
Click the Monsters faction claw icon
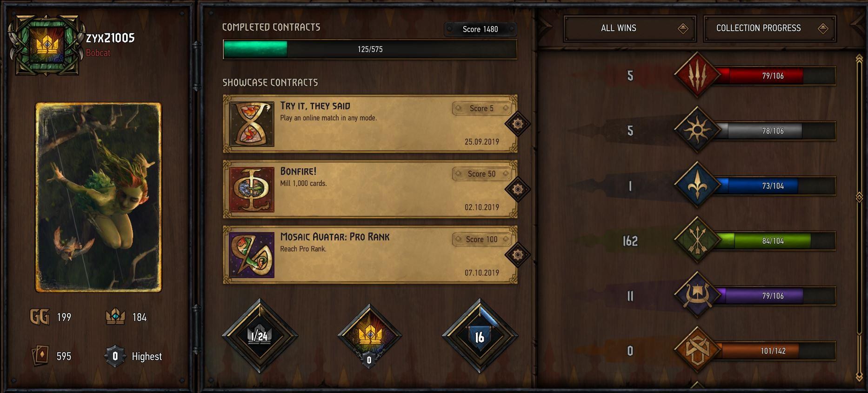coord(697,75)
